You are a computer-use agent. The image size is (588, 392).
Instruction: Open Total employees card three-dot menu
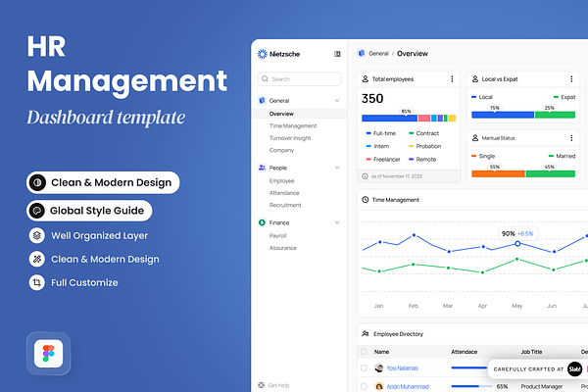pyautogui.click(x=452, y=78)
